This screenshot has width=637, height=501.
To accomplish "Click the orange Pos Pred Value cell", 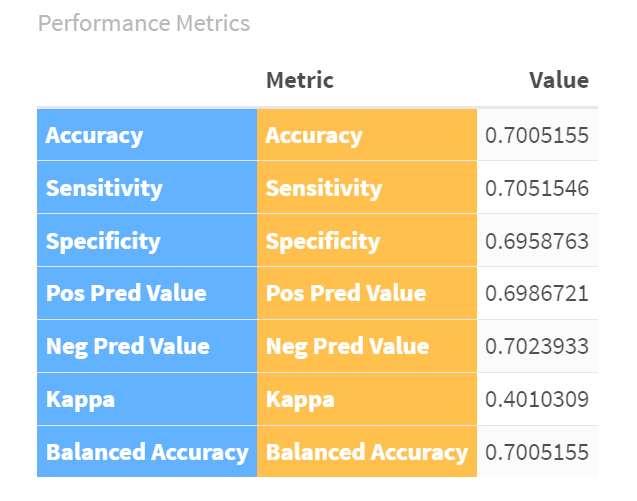I will coord(346,294).
